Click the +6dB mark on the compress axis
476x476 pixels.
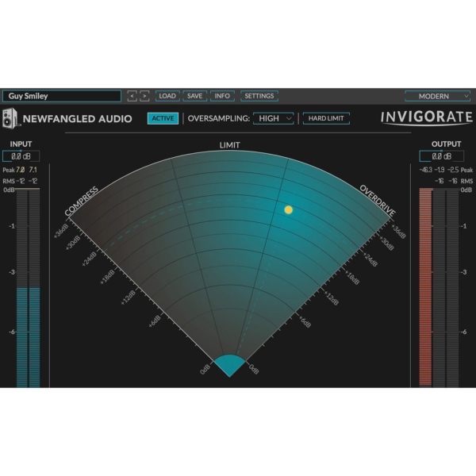tap(155, 321)
